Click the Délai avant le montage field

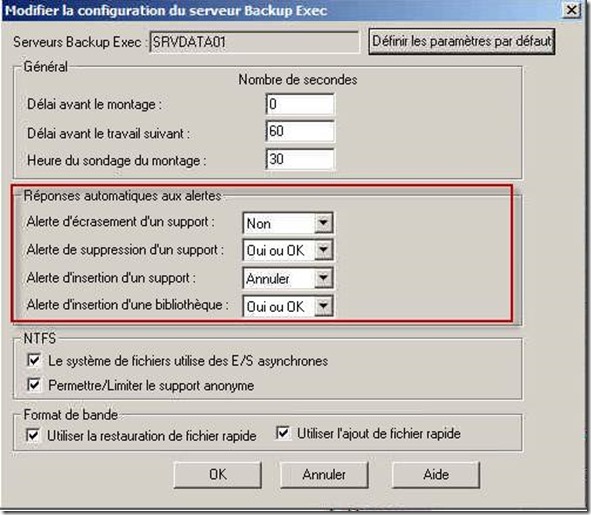point(300,104)
